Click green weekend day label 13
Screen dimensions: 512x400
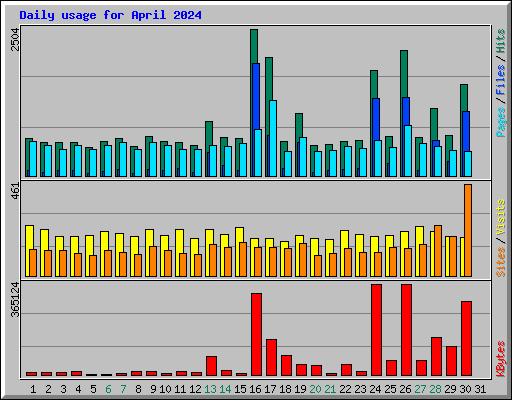point(210,389)
